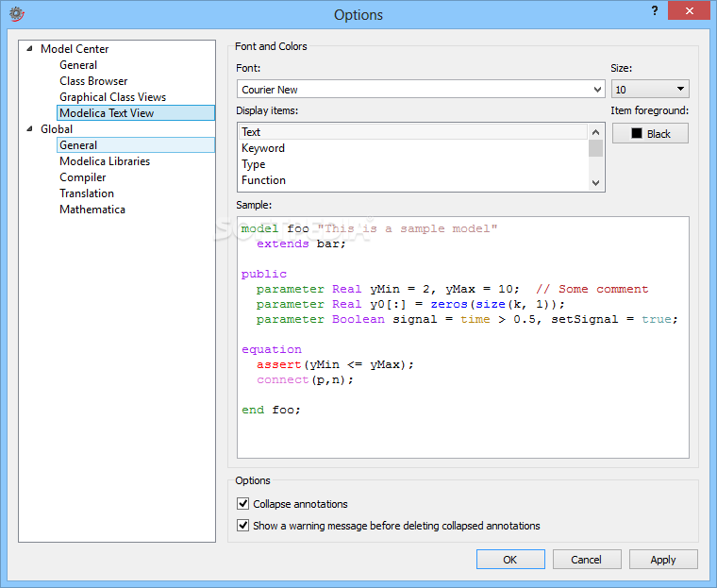Select Type in the Display items list
This screenshot has width=717, height=588.
[x=413, y=164]
